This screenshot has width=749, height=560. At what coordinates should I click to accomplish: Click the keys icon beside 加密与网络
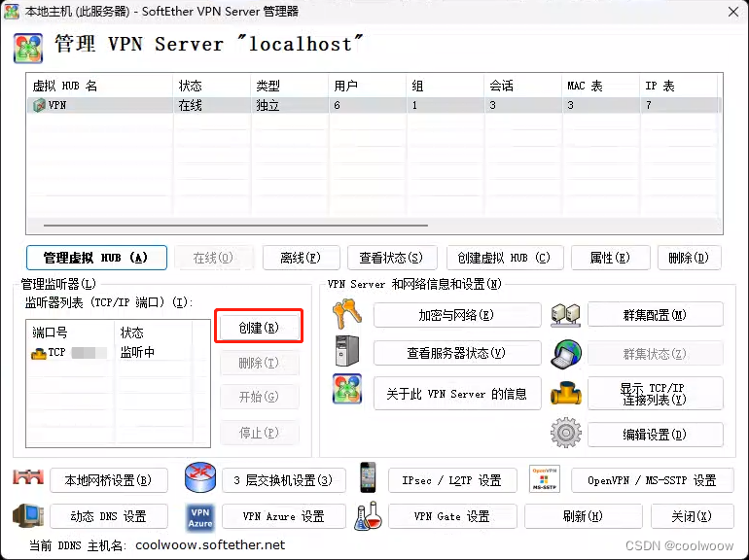click(x=347, y=314)
